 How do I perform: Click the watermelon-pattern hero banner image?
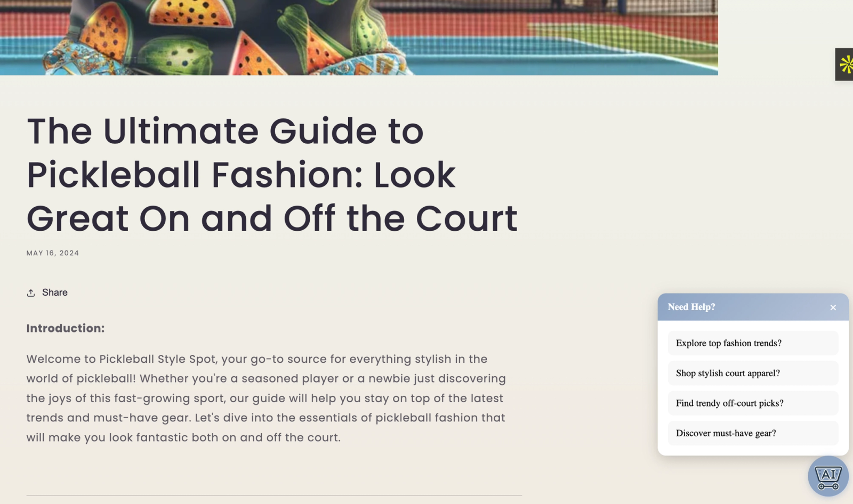click(359, 37)
